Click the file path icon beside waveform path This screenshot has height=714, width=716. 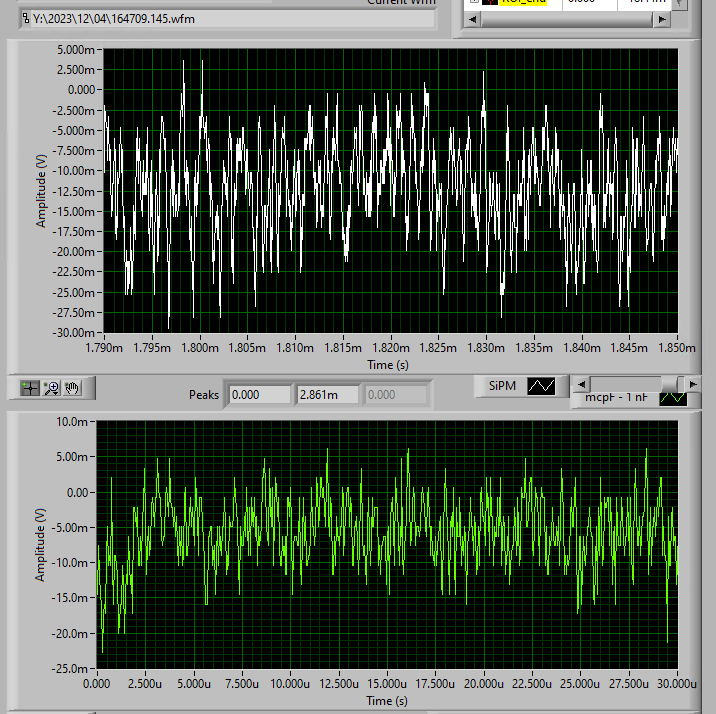(x=25, y=19)
